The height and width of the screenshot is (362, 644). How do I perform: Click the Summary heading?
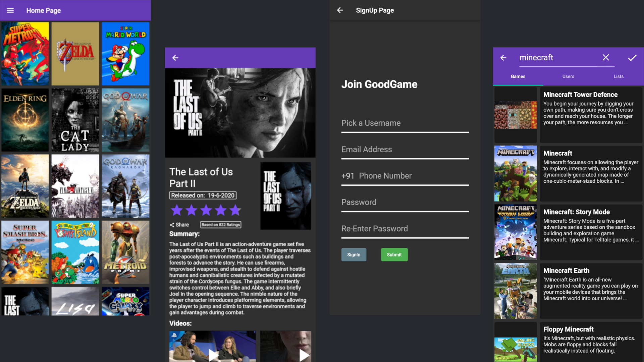[184, 234]
